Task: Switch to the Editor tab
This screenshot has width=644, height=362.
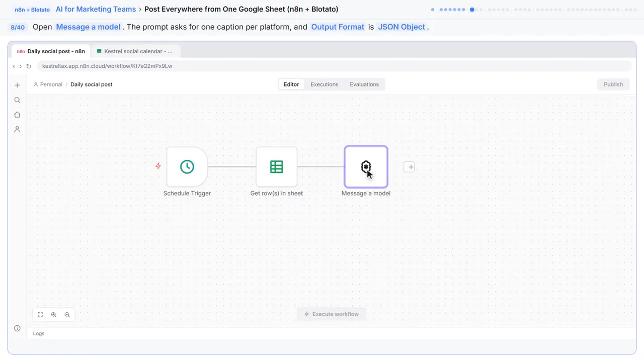Action: (291, 84)
